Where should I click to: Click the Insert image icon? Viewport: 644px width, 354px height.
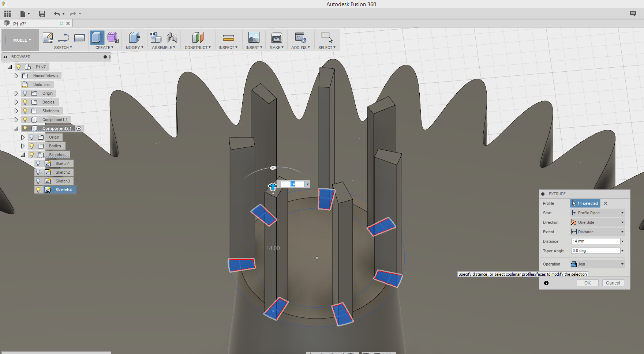[254, 37]
